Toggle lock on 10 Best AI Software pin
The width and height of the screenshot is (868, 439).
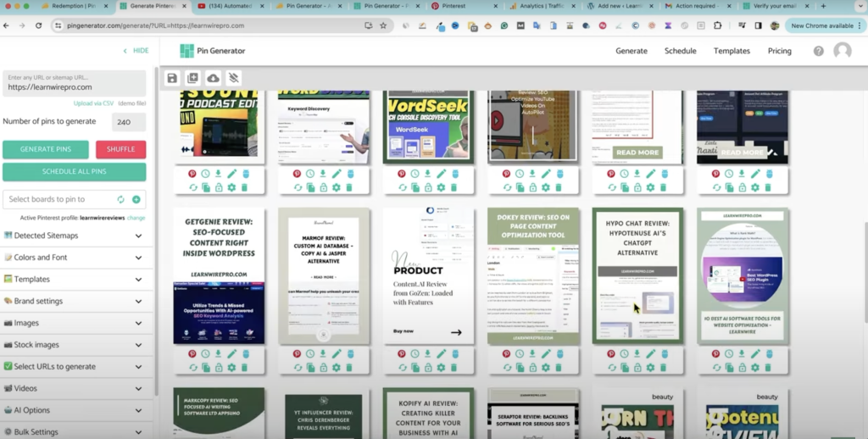pyautogui.click(x=743, y=368)
